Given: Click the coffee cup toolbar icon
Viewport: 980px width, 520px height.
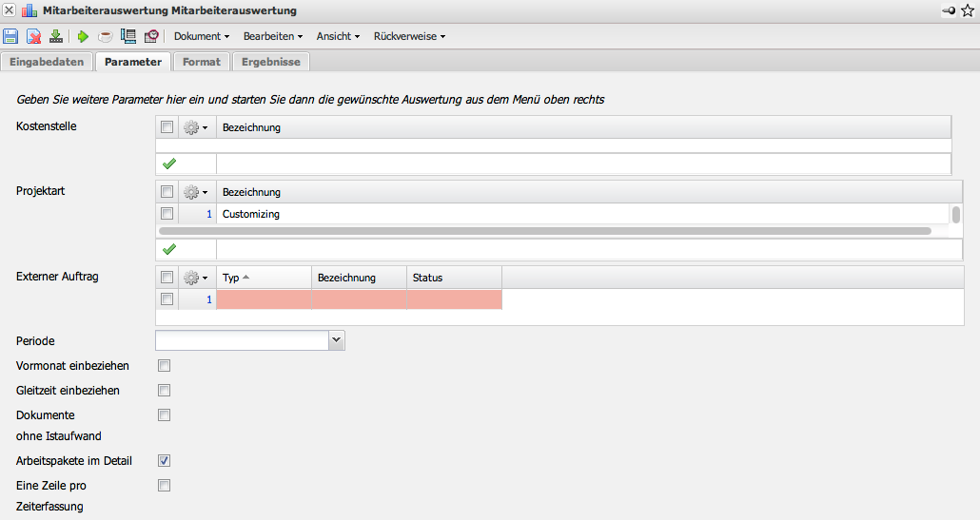Looking at the screenshot, I should [106, 36].
